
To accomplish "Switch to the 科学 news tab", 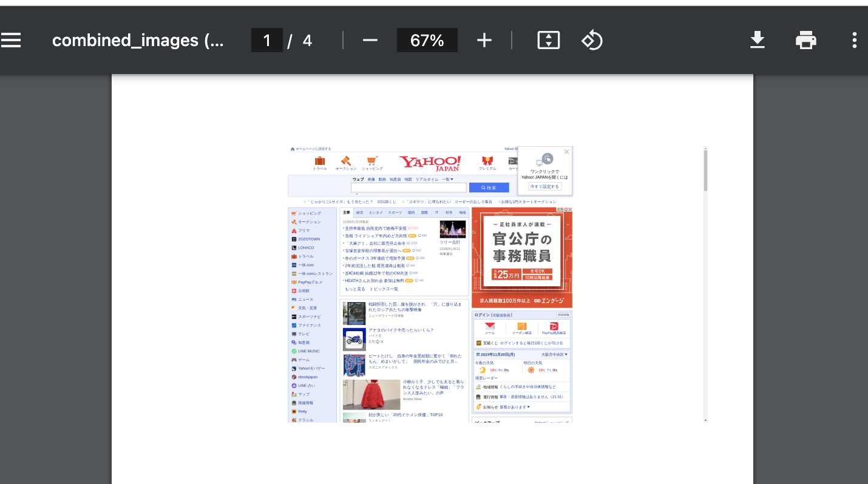I will [x=449, y=213].
